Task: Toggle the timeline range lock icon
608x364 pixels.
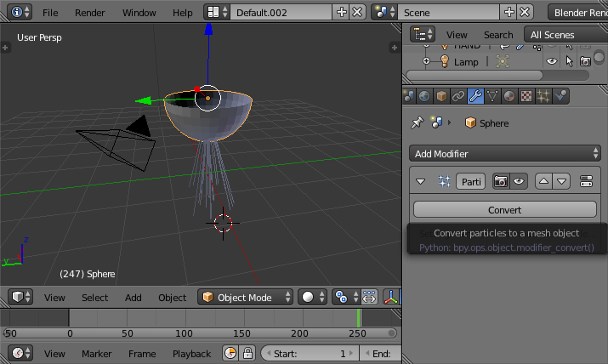Action: (x=247, y=353)
